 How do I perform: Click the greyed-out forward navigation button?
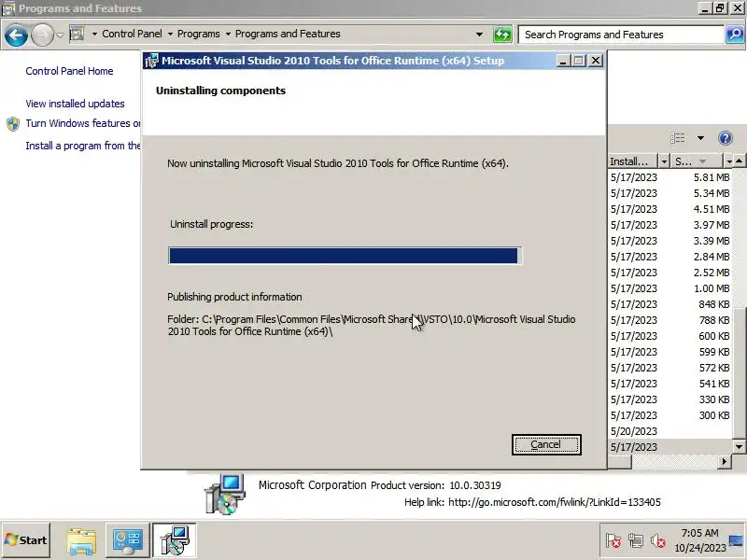click(x=42, y=35)
